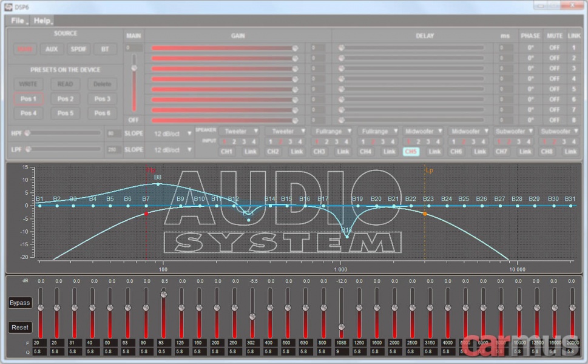Open the Help menu
This screenshot has height=364, width=588.
pos(42,21)
